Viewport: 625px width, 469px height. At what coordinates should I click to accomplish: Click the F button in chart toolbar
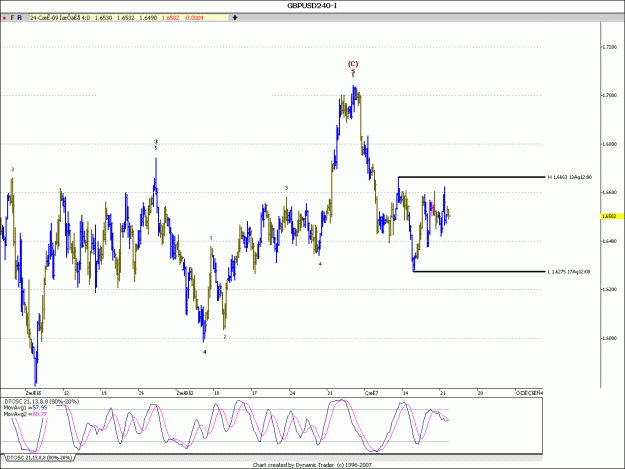coord(12,18)
